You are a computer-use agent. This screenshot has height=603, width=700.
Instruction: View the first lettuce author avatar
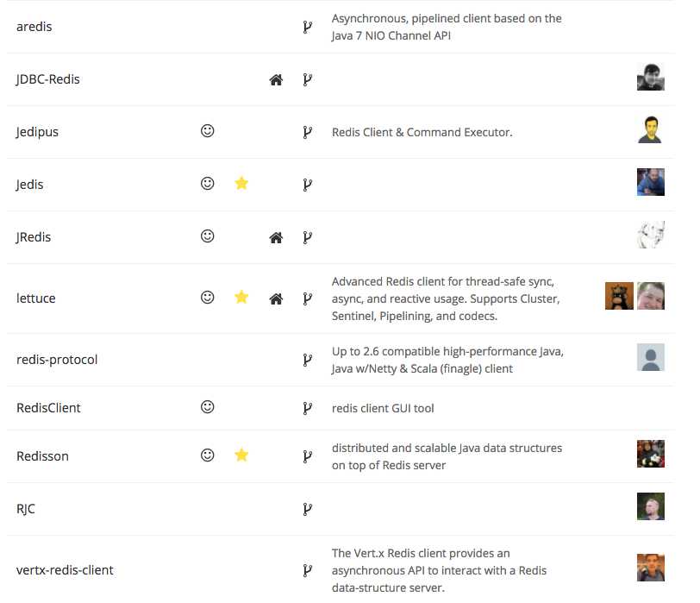[619, 296]
